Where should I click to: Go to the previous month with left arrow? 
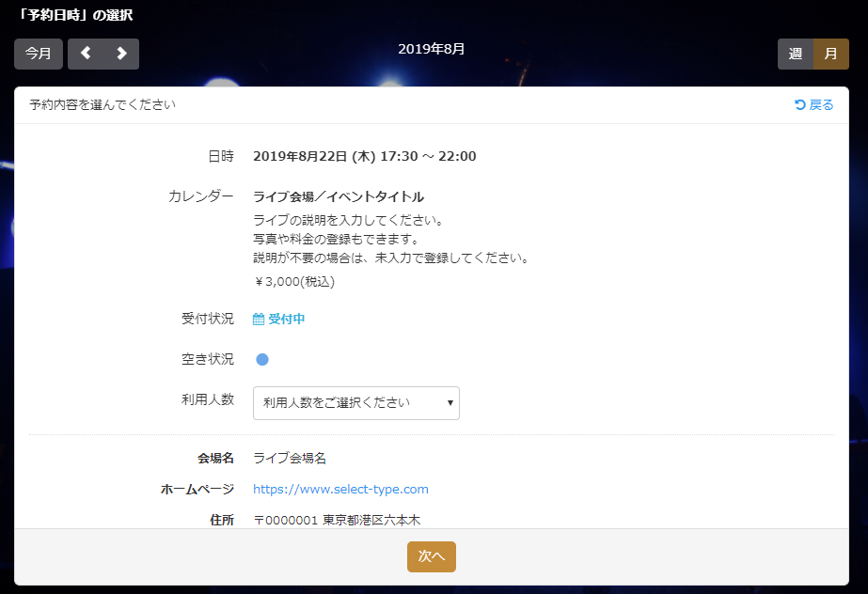coord(86,54)
